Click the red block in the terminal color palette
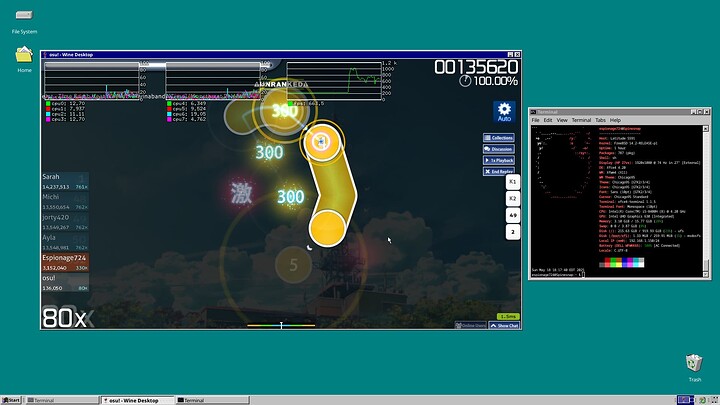The height and width of the screenshot is (405, 720). (608, 262)
